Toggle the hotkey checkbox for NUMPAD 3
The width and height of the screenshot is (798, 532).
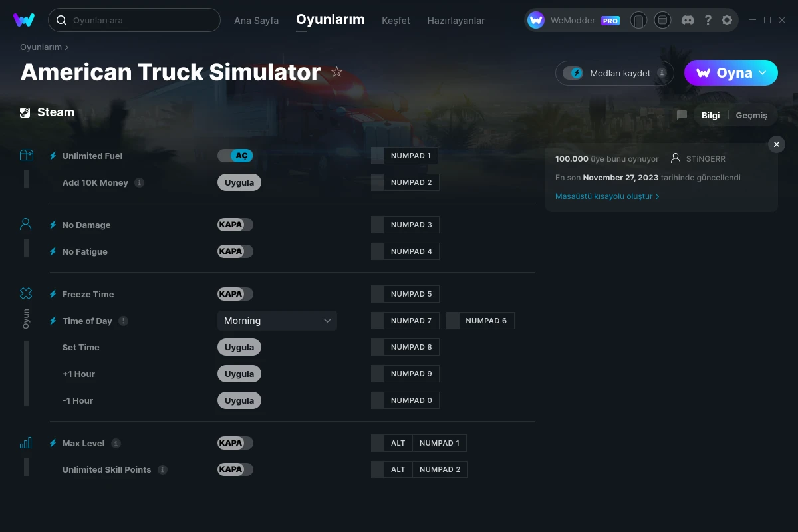pyautogui.click(x=378, y=225)
